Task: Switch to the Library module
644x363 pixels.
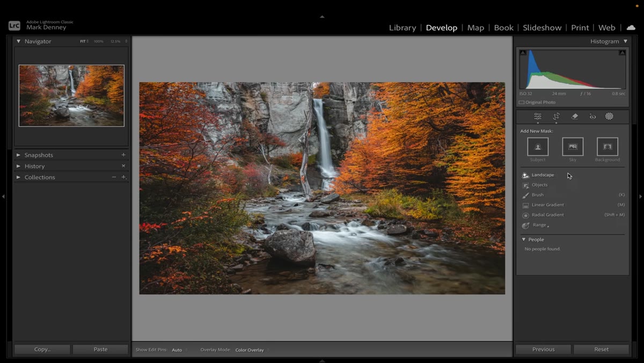Action: (x=402, y=27)
